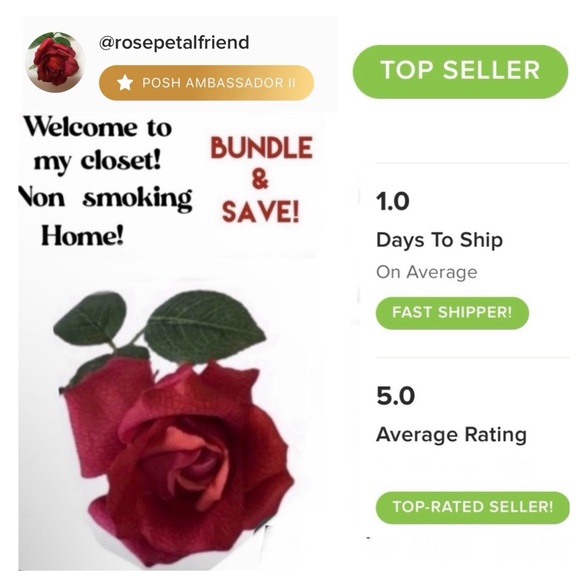The height and width of the screenshot is (580, 580).
Task: Open the rose profile avatar picture
Action: click(x=55, y=61)
